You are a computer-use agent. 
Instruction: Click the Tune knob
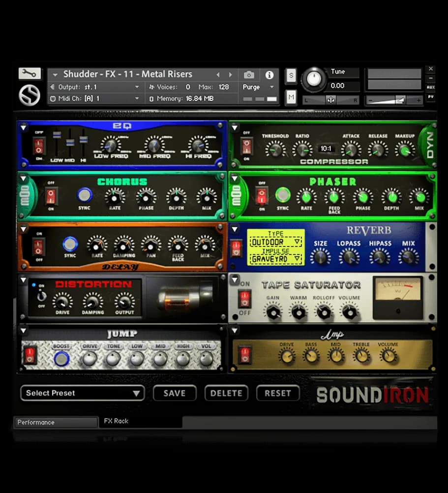pos(314,78)
